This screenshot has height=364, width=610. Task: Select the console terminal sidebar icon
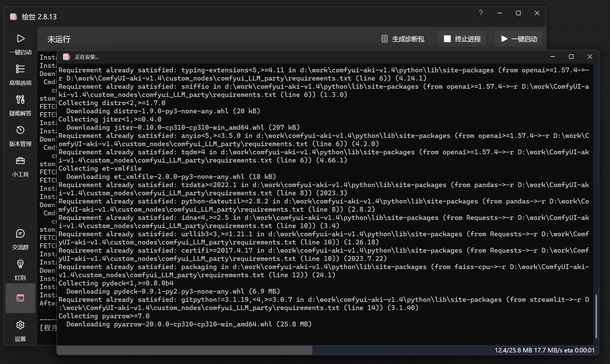pyautogui.click(x=20, y=298)
